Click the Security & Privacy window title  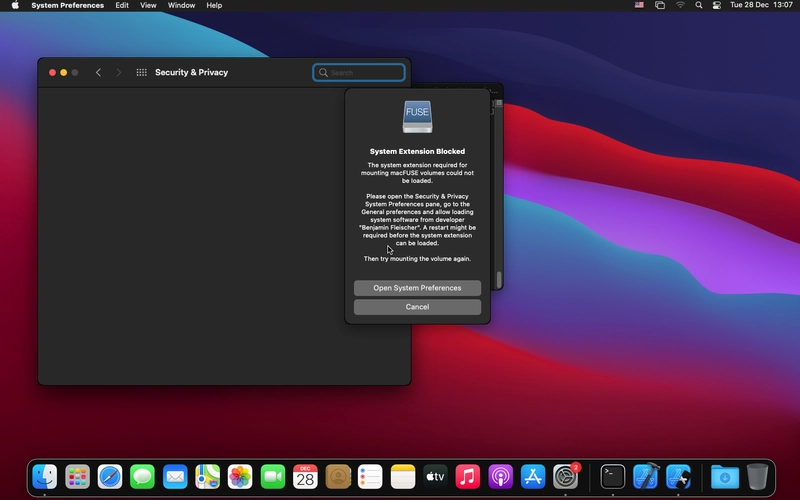191,72
